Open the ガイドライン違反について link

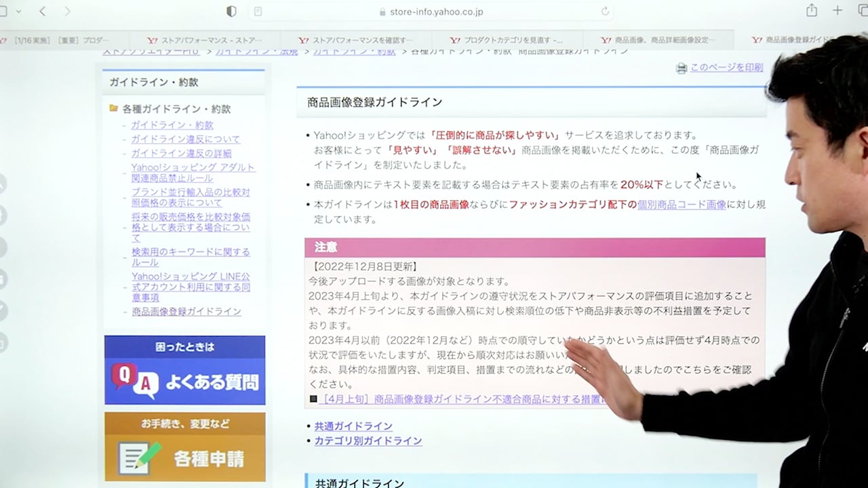[186, 139]
